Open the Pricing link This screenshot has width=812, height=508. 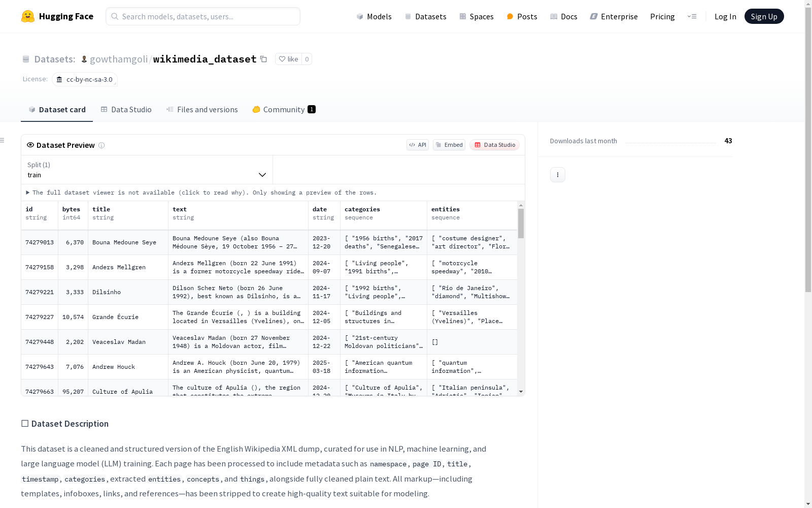pos(662,16)
